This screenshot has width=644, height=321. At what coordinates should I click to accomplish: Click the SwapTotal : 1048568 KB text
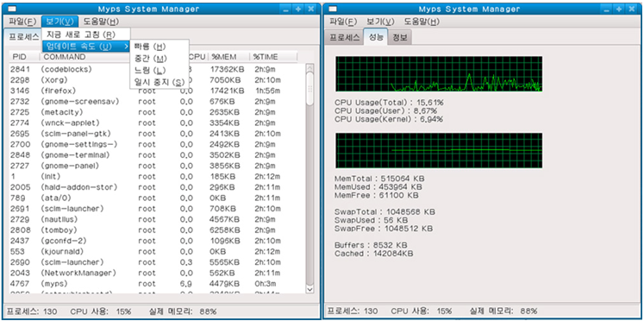pyautogui.click(x=385, y=212)
